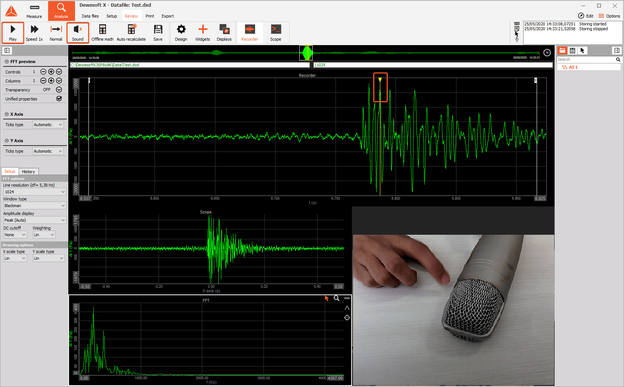Increase Columns count with the plus icon

51,81
